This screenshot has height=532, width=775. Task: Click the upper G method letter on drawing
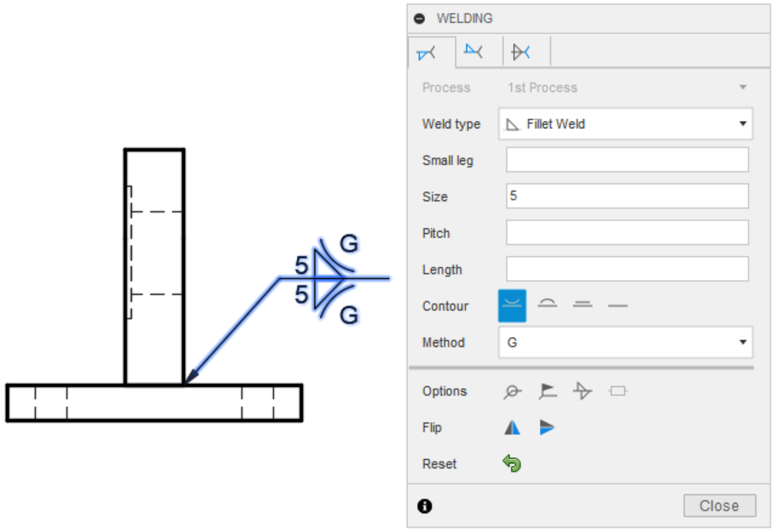click(349, 243)
